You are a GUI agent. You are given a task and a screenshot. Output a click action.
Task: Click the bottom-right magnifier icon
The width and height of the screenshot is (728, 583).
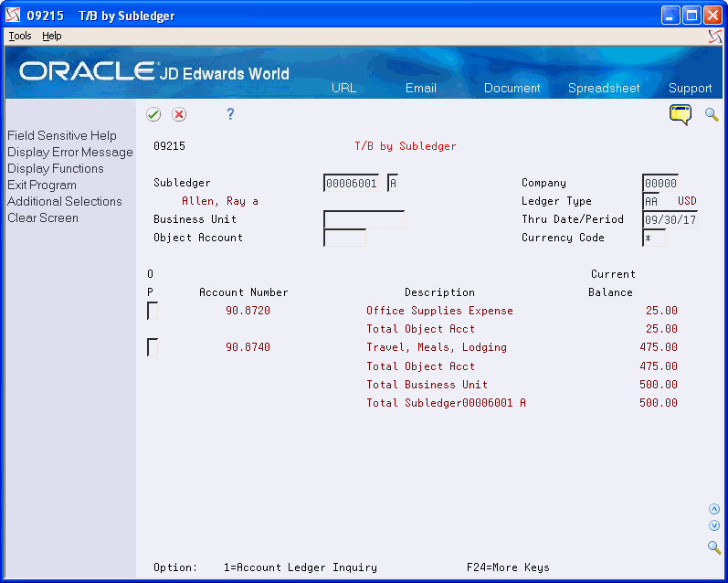click(x=714, y=547)
